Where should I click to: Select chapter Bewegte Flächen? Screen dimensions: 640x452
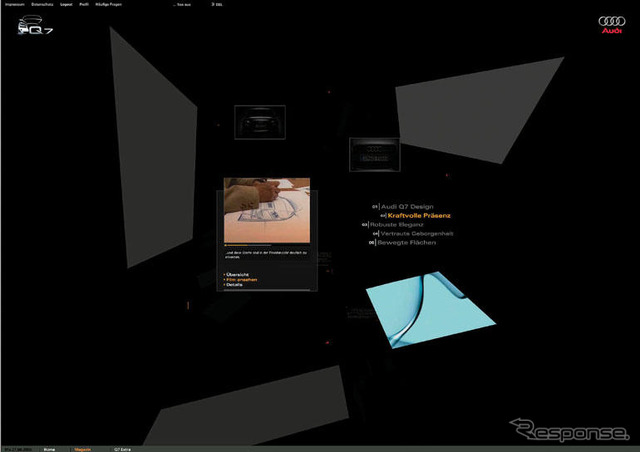(x=402, y=243)
